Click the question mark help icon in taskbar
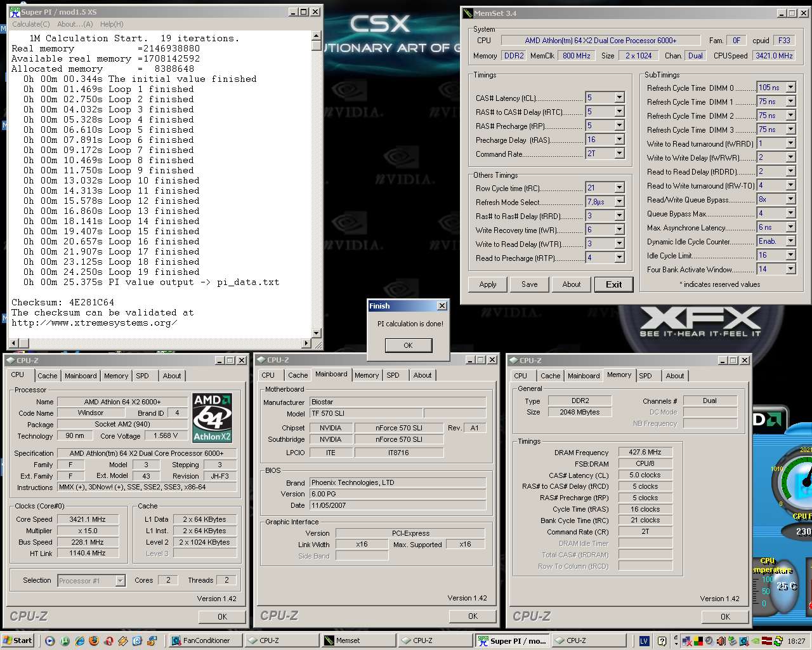The height and width of the screenshot is (650, 812). coord(662,641)
